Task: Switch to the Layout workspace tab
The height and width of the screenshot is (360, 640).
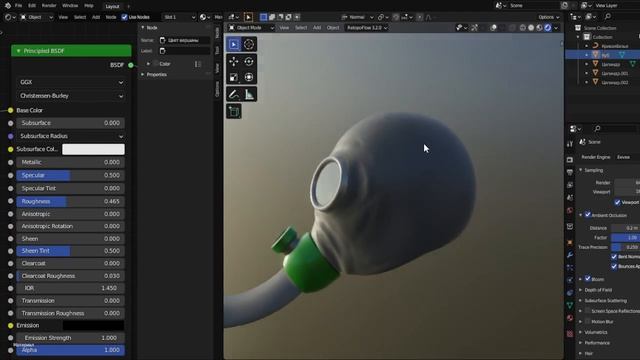Action: [x=112, y=6]
